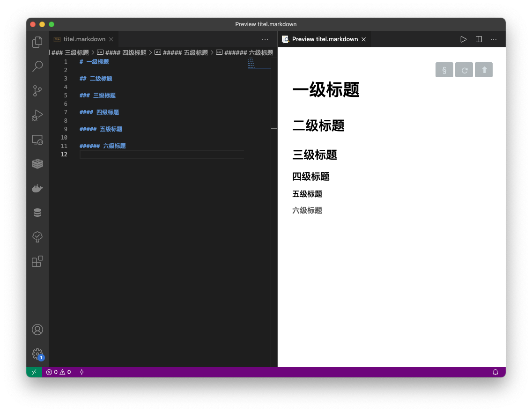
Task: Open Run and Debug view
Action: tap(37, 115)
